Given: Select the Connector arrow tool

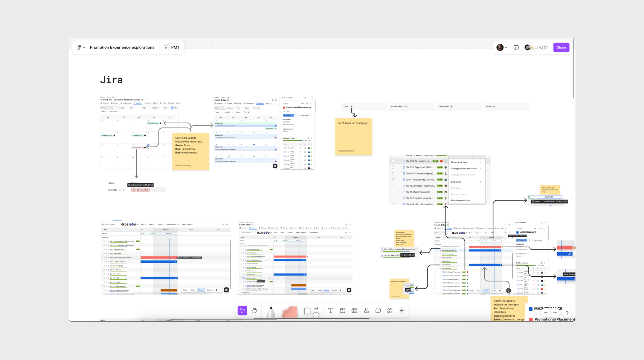Looking at the screenshot, I should pos(316,309).
